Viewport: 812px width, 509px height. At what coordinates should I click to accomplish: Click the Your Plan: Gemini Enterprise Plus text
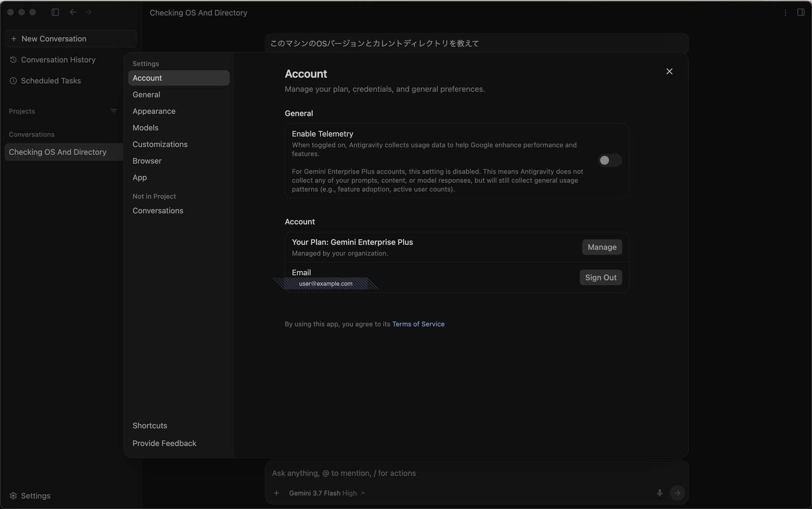[x=352, y=242]
